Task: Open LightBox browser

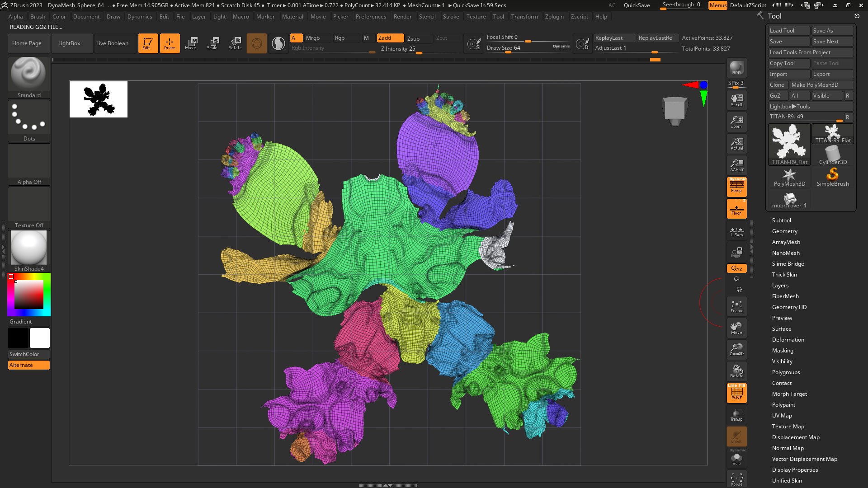Action: 72,43
